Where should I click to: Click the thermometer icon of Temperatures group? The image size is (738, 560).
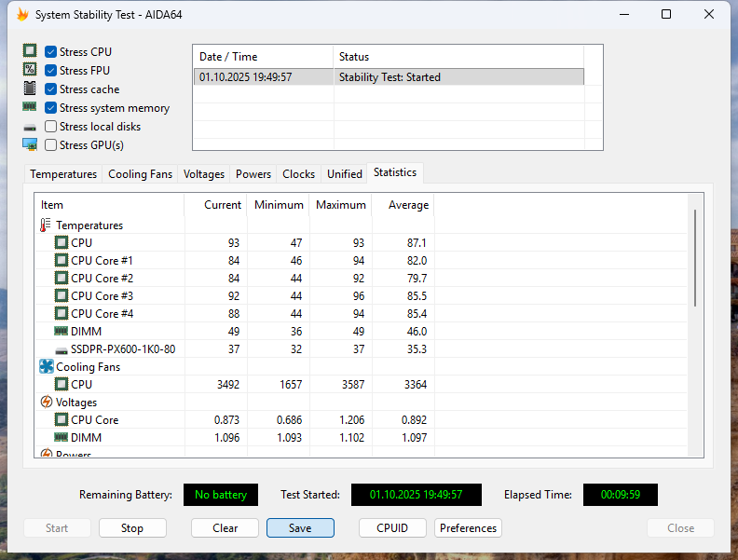45,225
